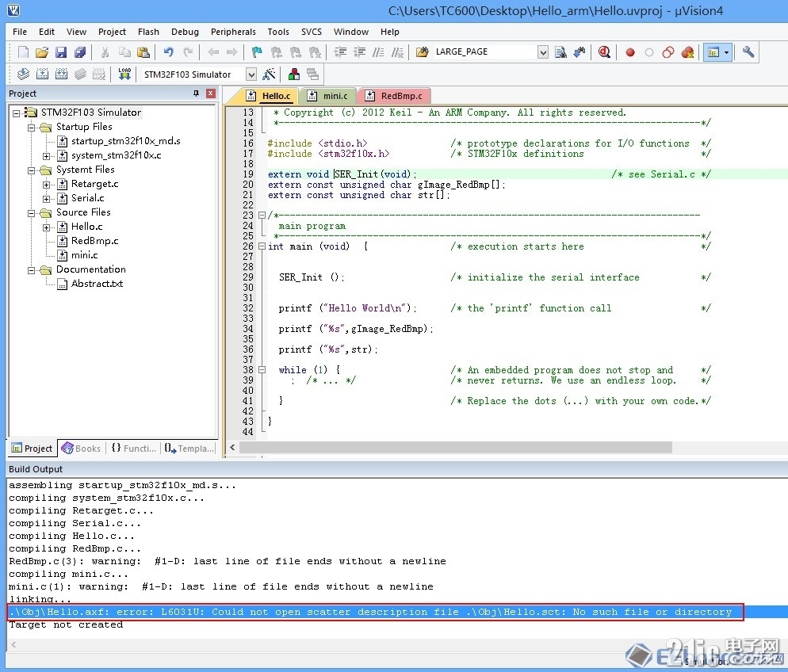
Task: Expand Retarget.c dependencies
Action: (x=46, y=185)
